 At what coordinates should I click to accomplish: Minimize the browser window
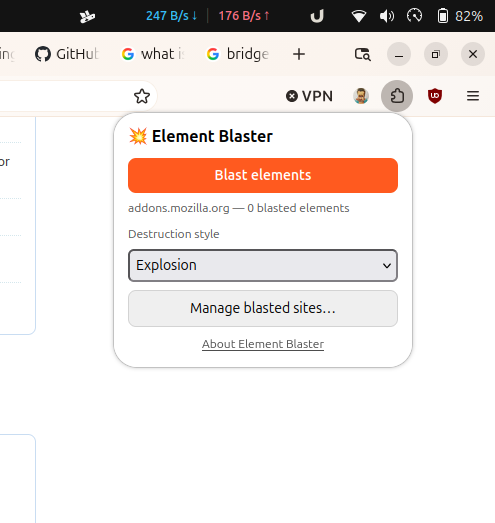pos(399,54)
